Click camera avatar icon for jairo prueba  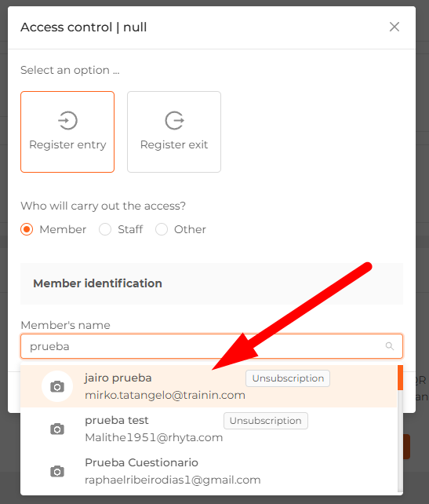click(x=57, y=386)
